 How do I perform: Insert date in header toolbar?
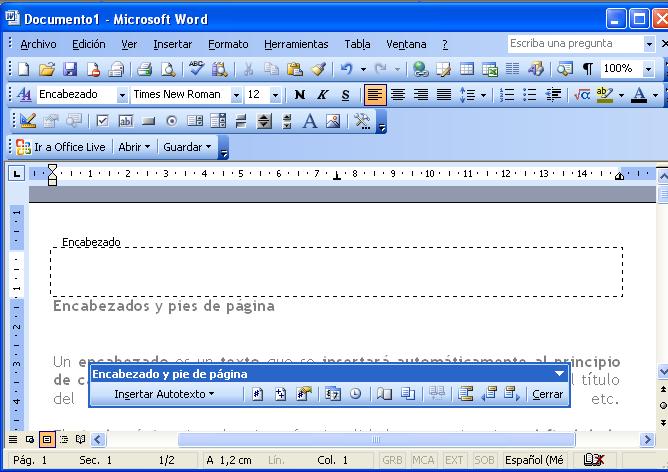(332, 394)
